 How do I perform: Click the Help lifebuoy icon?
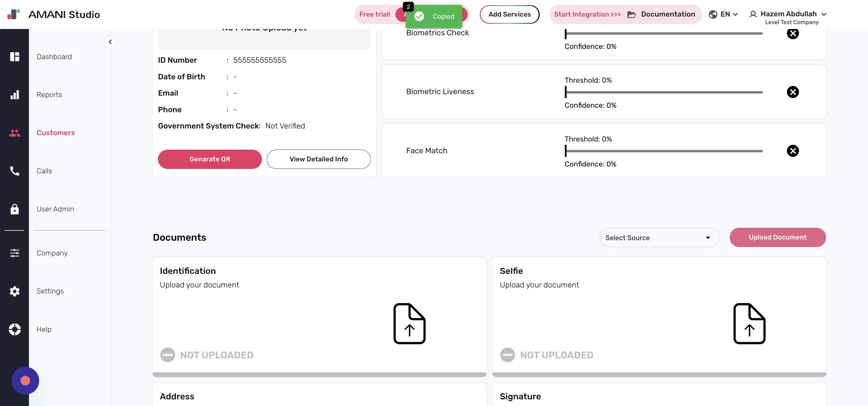coord(14,329)
